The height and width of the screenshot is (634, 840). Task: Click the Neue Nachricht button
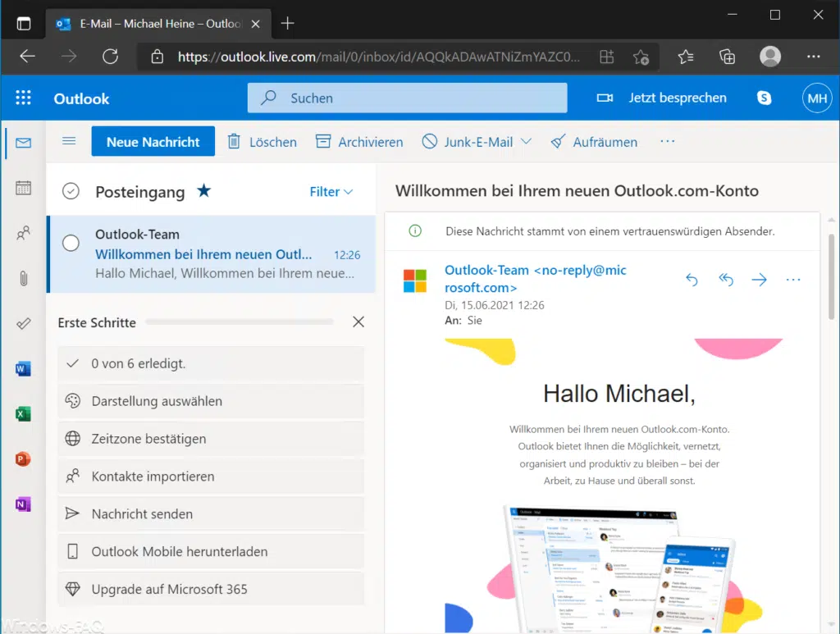(153, 141)
